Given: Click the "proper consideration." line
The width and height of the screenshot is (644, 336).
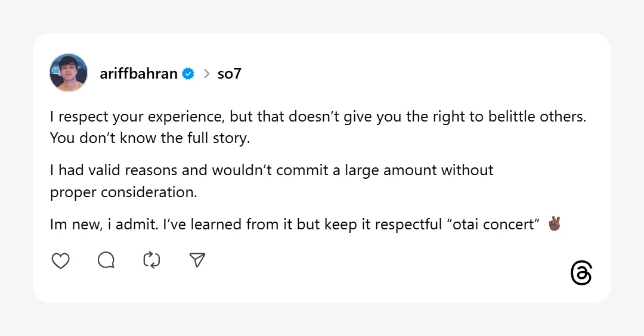Looking at the screenshot, I should click(123, 192).
